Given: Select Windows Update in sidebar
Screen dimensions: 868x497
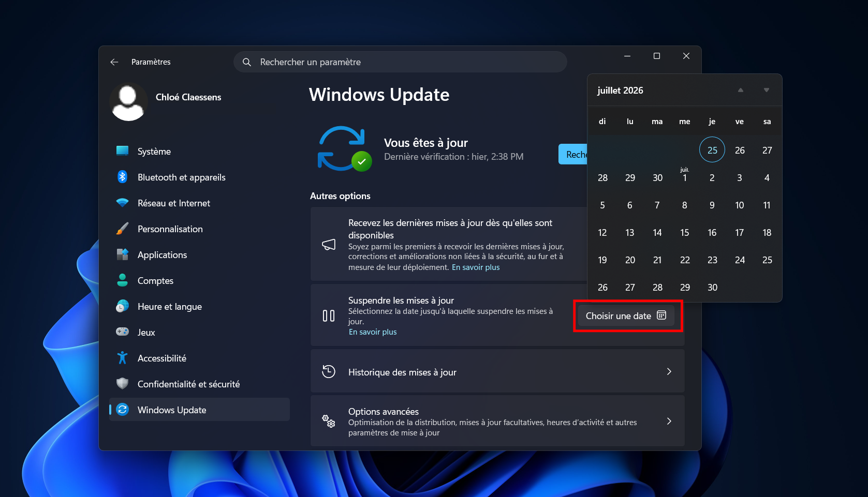Looking at the screenshot, I should click(199, 410).
